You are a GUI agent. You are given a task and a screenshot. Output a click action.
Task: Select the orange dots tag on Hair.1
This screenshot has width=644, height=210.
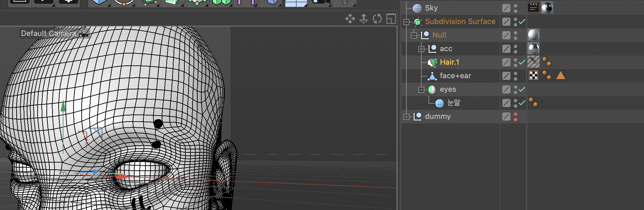point(547,62)
